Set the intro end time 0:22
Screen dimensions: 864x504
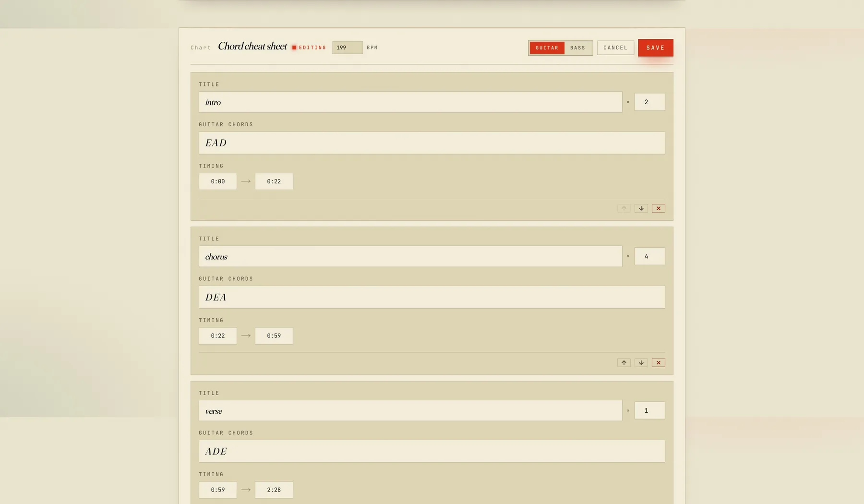pos(274,181)
